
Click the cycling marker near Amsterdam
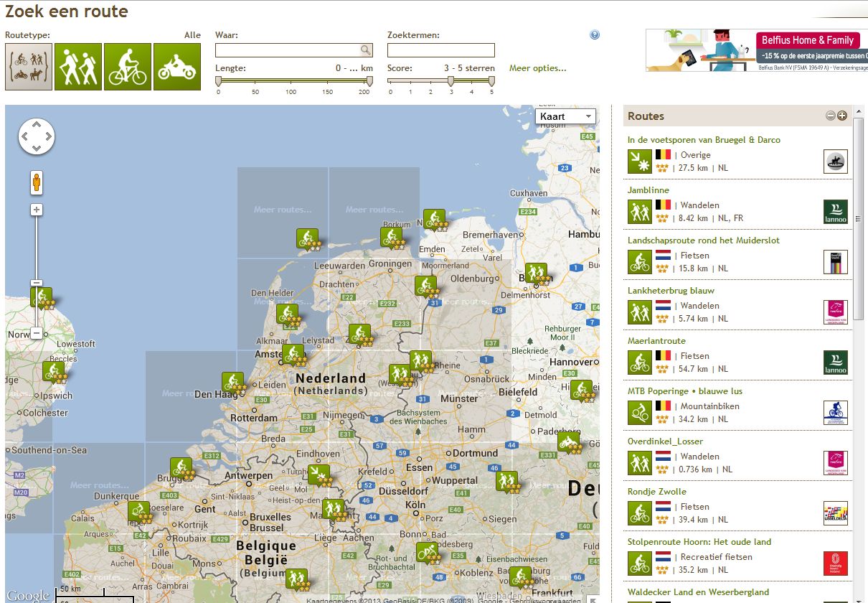(x=293, y=355)
